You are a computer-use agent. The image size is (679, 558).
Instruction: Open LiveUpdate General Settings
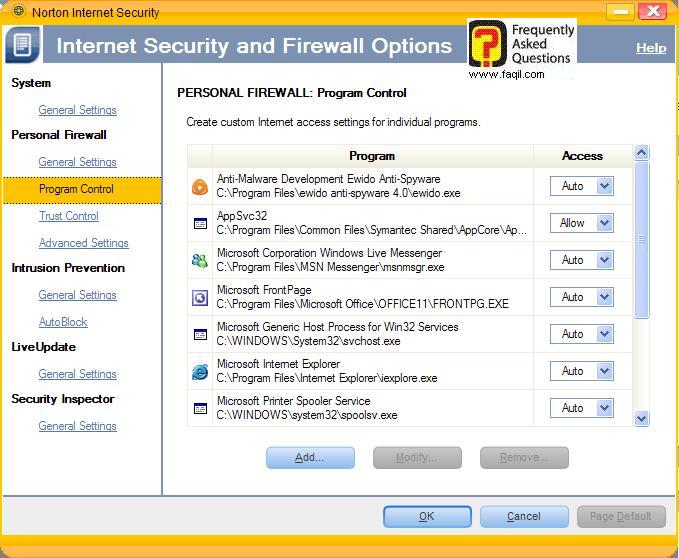pyautogui.click(x=77, y=374)
